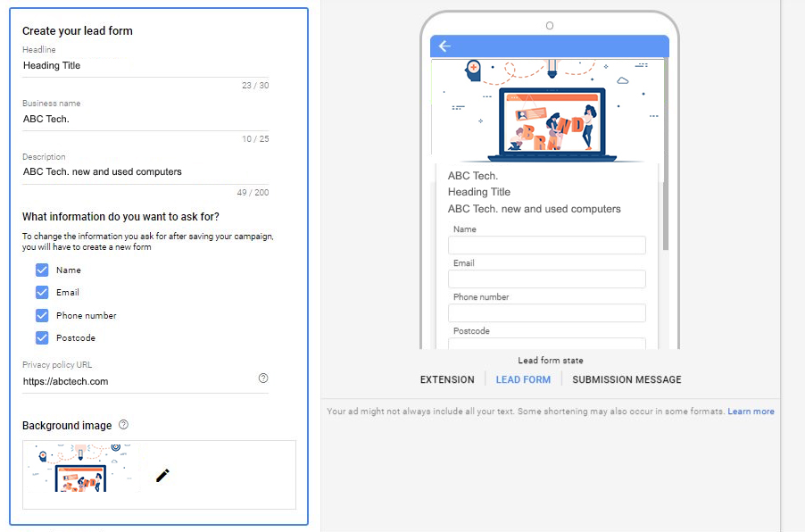Click the '23 / 30' headline counter
The image size is (805, 532).
point(255,85)
